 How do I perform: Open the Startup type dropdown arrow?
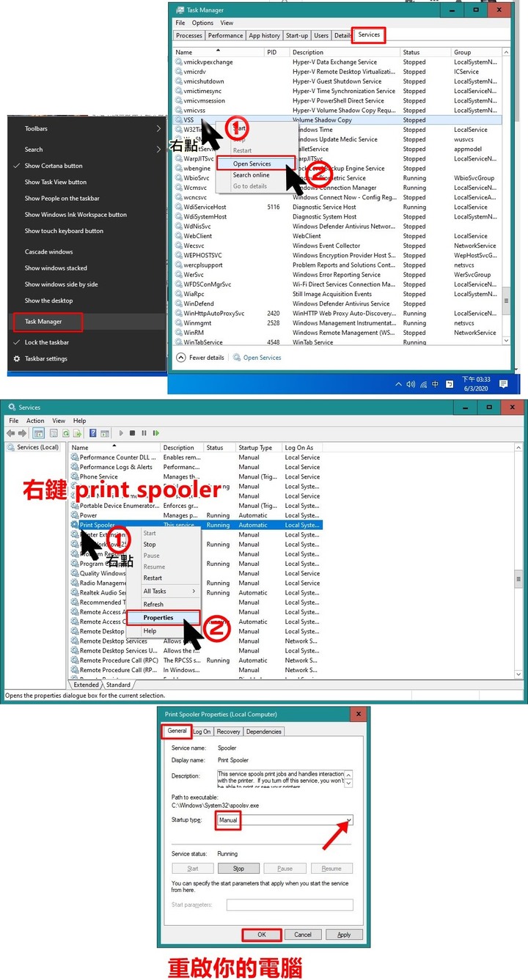coord(349,820)
